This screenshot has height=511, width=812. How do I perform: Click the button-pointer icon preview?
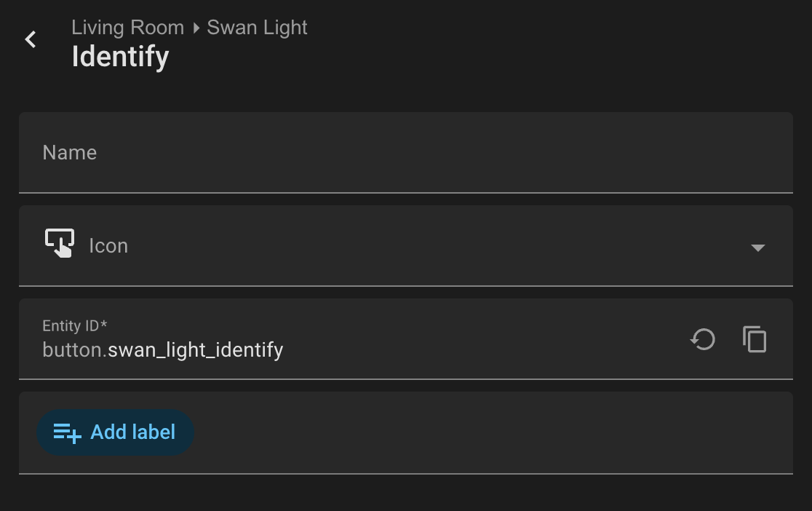[x=60, y=244]
